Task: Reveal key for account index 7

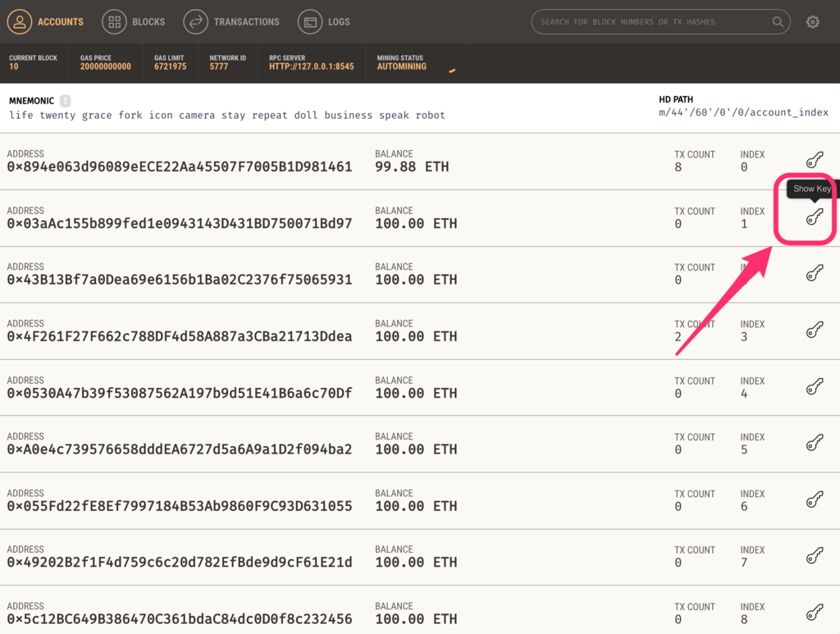Action: click(815, 555)
